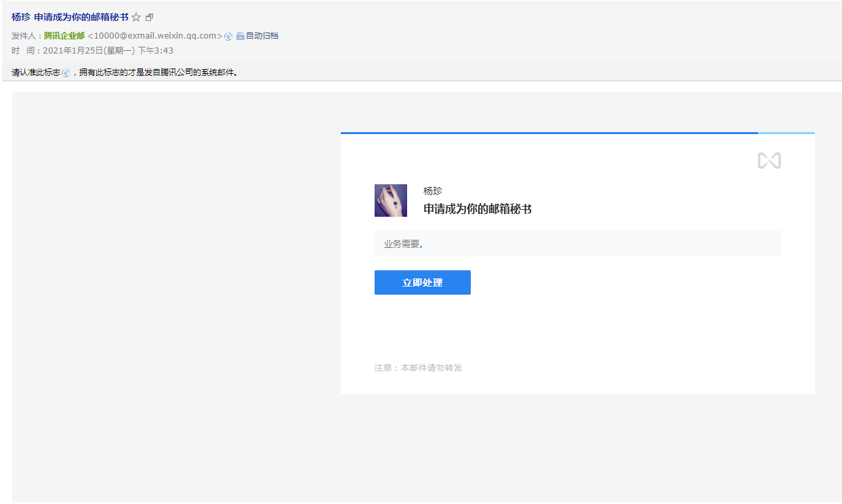Click the 自动归档 text label

tap(262, 36)
